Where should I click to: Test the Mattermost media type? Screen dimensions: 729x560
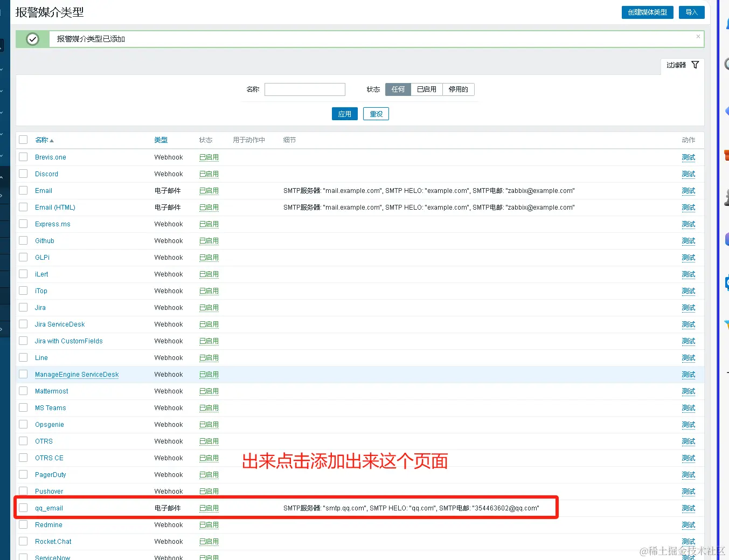point(689,391)
